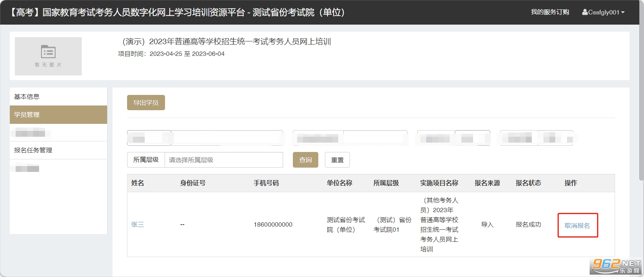Screen dimensions: 644x277
Task: Click the 所属层级 filter label
Action: [146, 160]
